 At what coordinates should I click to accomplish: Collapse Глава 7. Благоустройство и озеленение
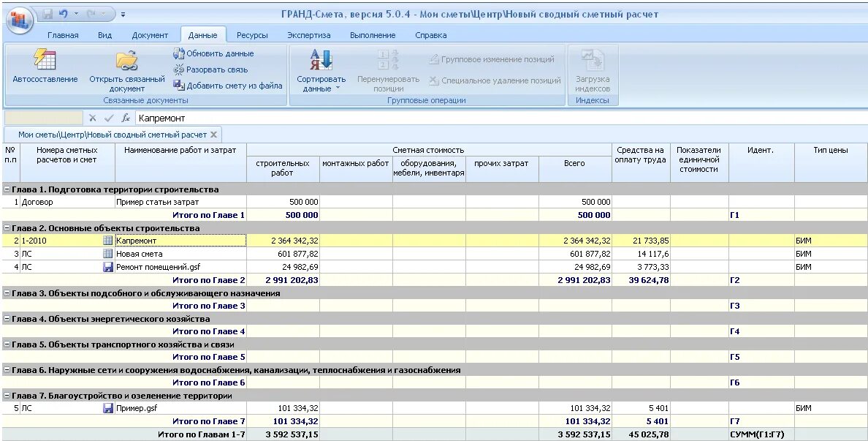coord(7,396)
